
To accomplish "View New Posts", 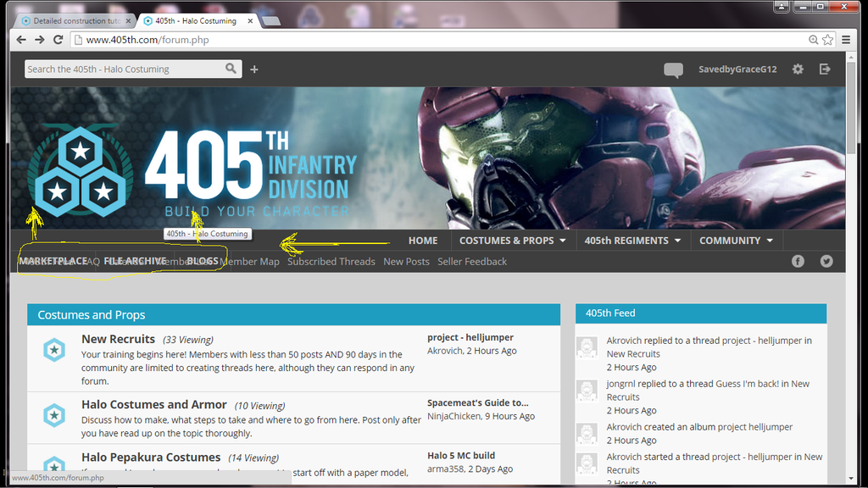I will coord(406,262).
